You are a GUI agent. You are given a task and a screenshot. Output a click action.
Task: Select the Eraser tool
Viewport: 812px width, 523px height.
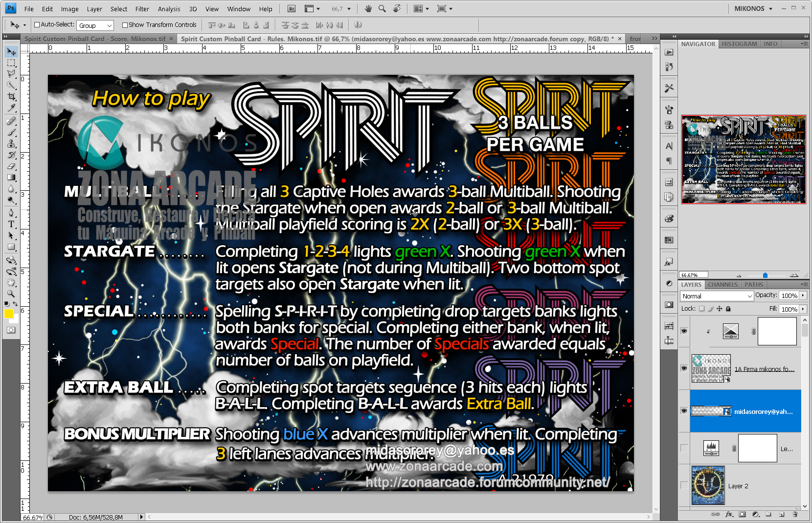point(11,166)
